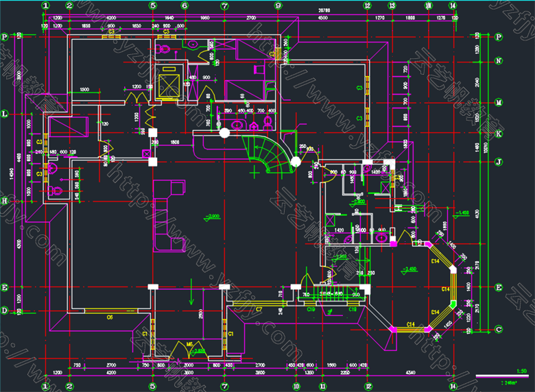This screenshot has height=392, width=535.
Task: Click the -2.900 elevation marker
Action: [x=213, y=217]
